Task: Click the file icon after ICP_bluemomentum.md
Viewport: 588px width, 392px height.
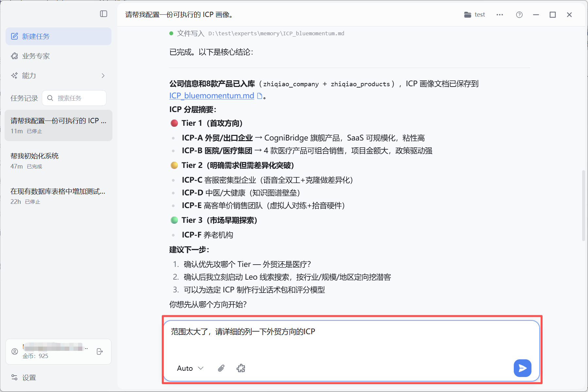Action: [260, 96]
